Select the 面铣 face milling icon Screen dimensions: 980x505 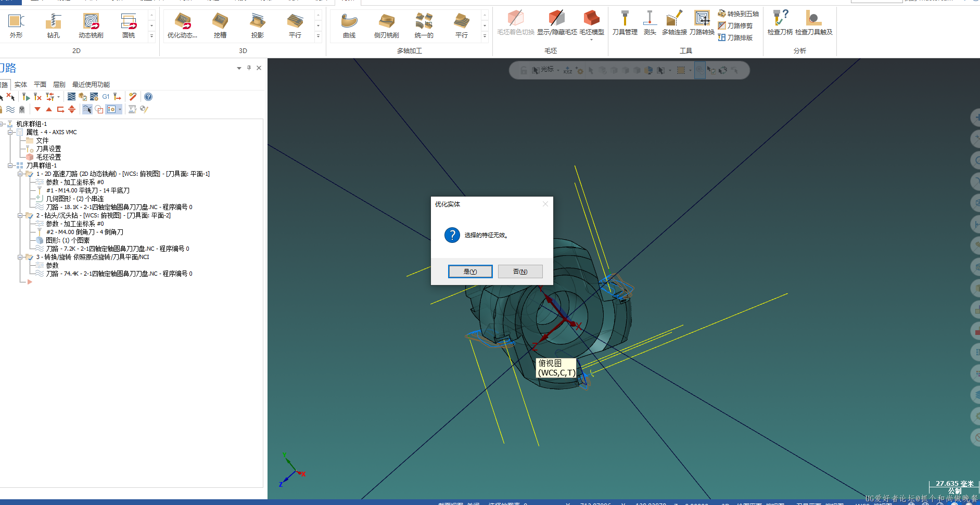click(x=129, y=25)
